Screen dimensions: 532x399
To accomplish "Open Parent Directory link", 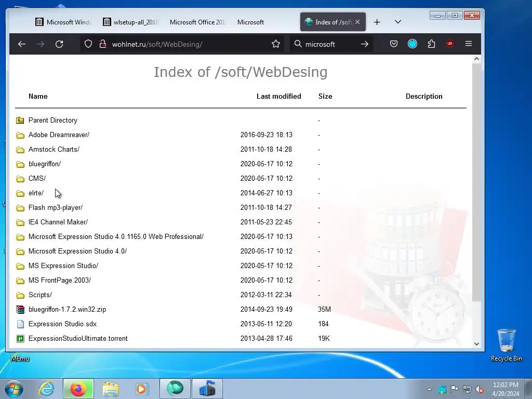I will coord(53,121).
